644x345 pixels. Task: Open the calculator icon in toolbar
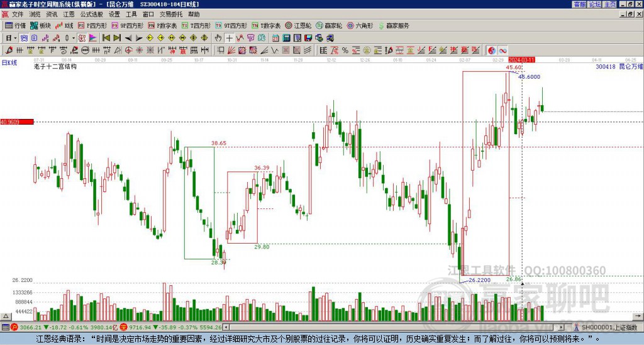coord(287,38)
